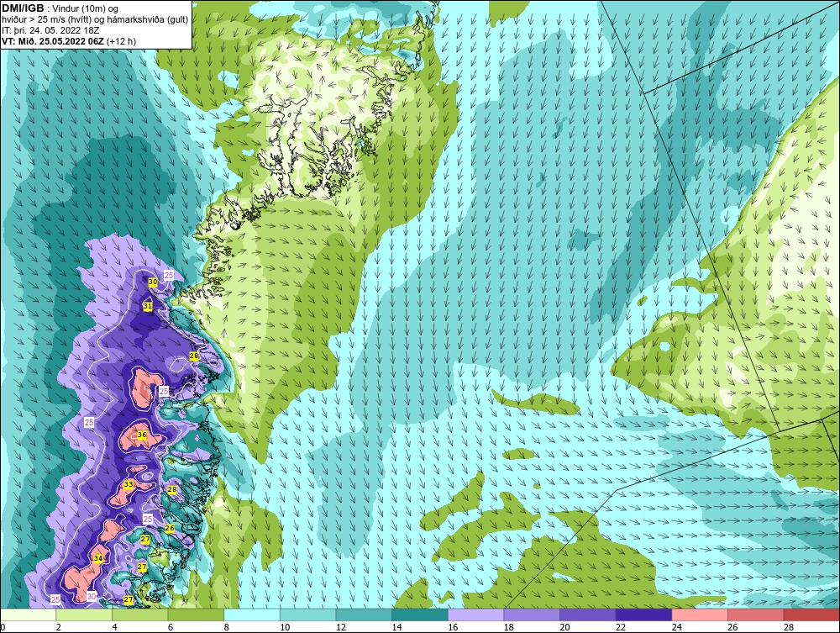Viewport: 840px width, 633px height.
Task: Click the 'Vindur (10m) og' text
Action: pyautogui.click(x=87, y=9)
